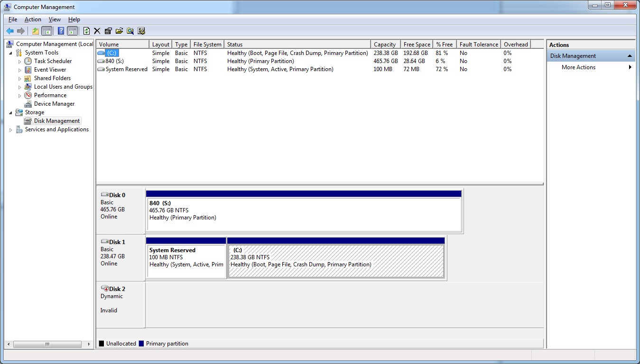Click the 192.68 GB free space cell
This screenshot has width=640, height=364.
[416, 53]
